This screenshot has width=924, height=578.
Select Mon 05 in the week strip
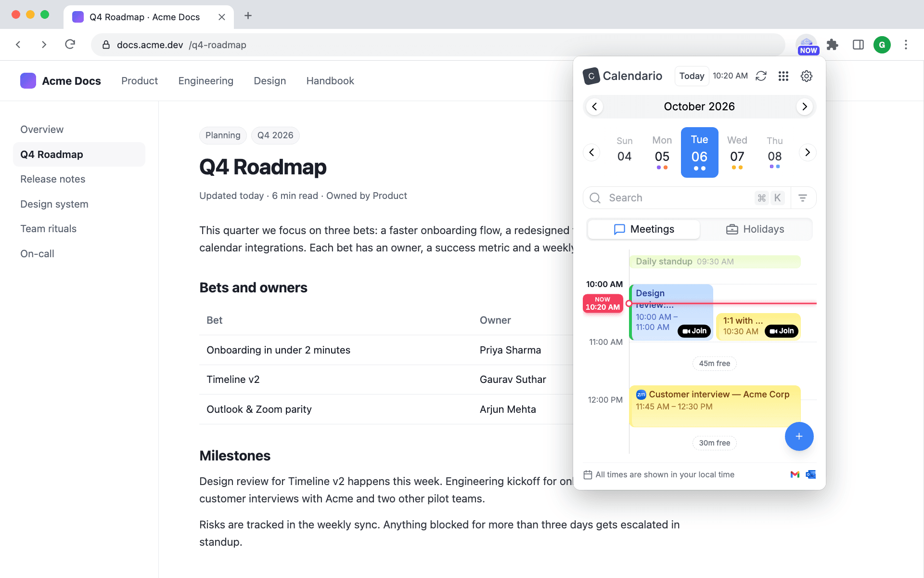(x=662, y=153)
